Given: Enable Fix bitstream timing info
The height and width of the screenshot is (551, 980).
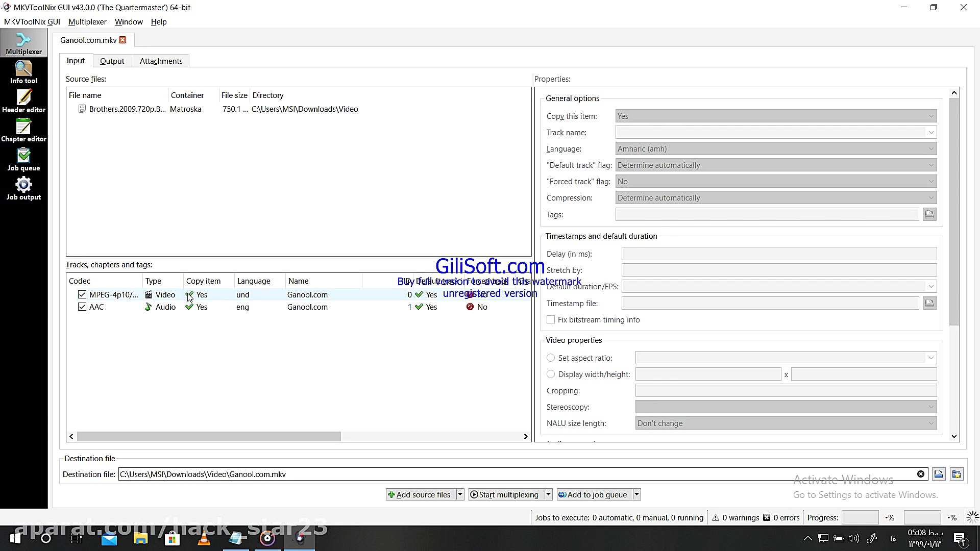Looking at the screenshot, I should (551, 320).
